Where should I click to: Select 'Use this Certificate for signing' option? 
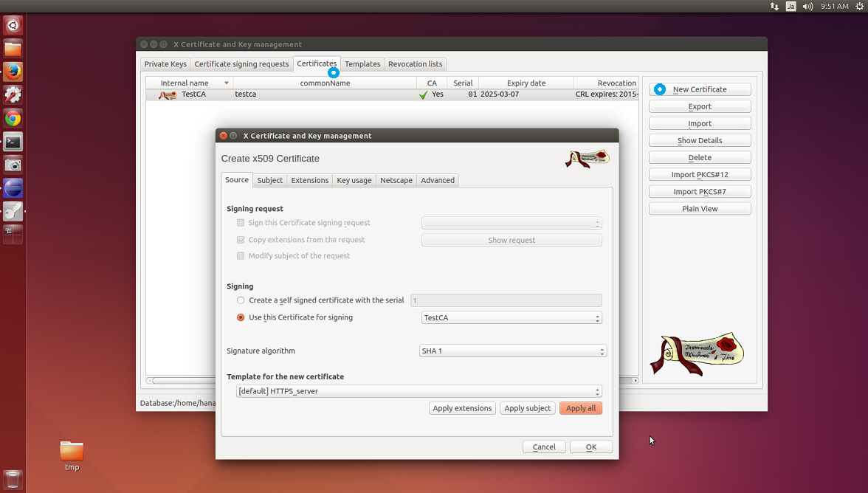click(x=241, y=317)
